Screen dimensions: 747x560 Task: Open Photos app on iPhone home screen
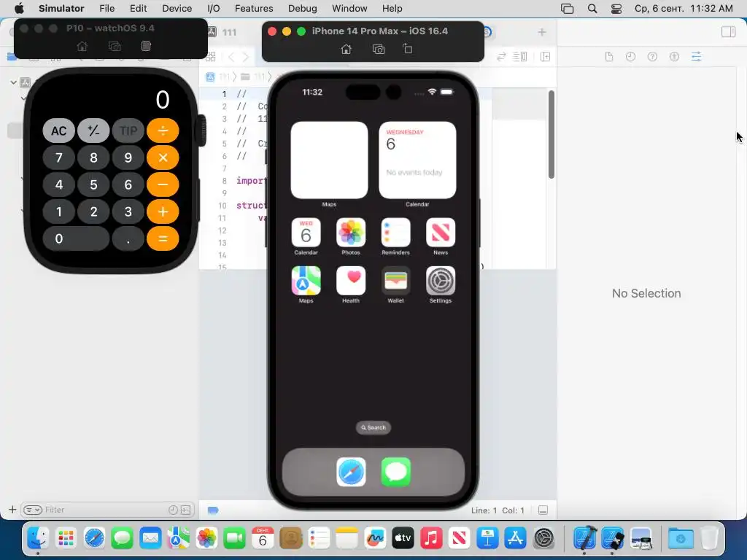coord(351,233)
